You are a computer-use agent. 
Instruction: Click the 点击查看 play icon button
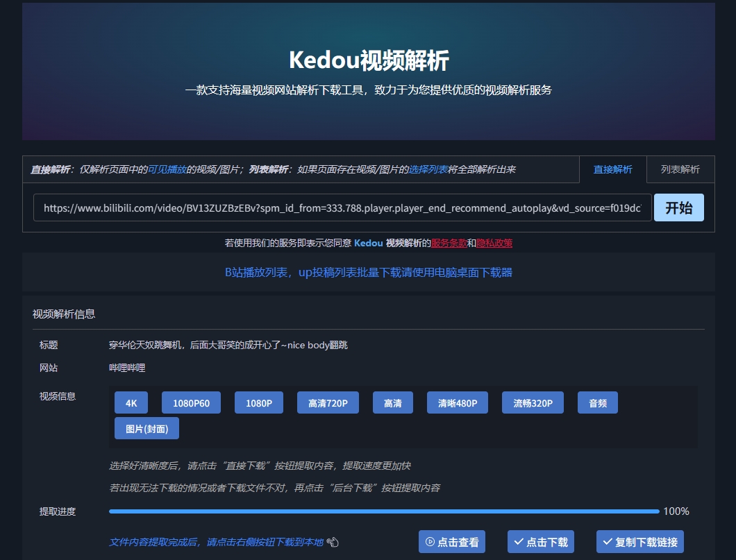(451, 542)
